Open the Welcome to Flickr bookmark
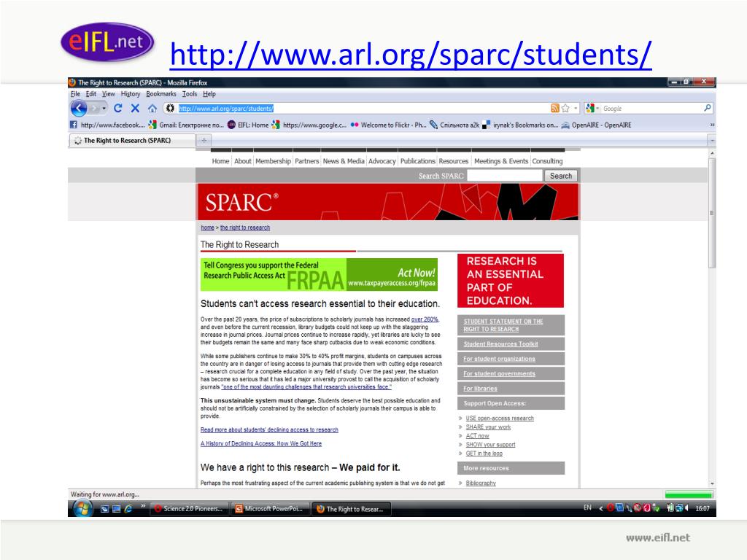747x560 pixels. pyautogui.click(x=388, y=125)
